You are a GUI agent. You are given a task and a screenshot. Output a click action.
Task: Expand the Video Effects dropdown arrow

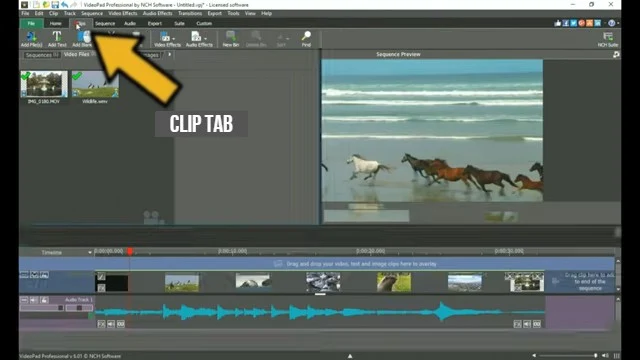tap(174, 38)
